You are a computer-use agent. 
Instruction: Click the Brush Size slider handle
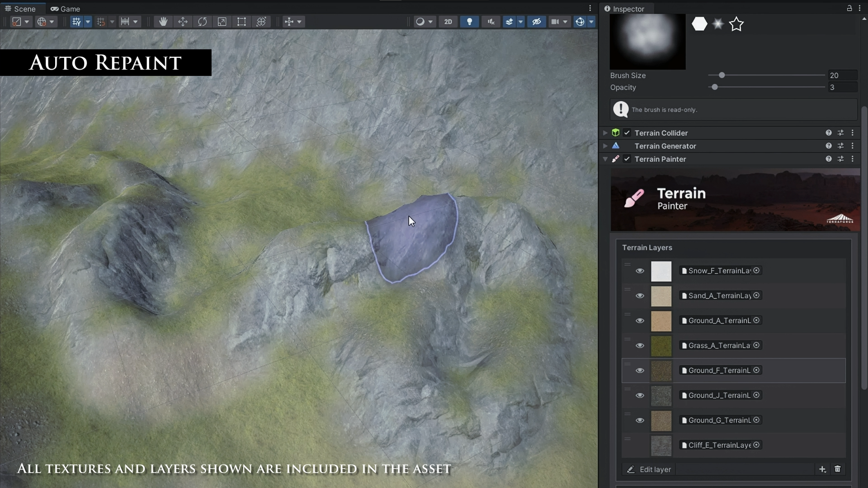(722, 75)
